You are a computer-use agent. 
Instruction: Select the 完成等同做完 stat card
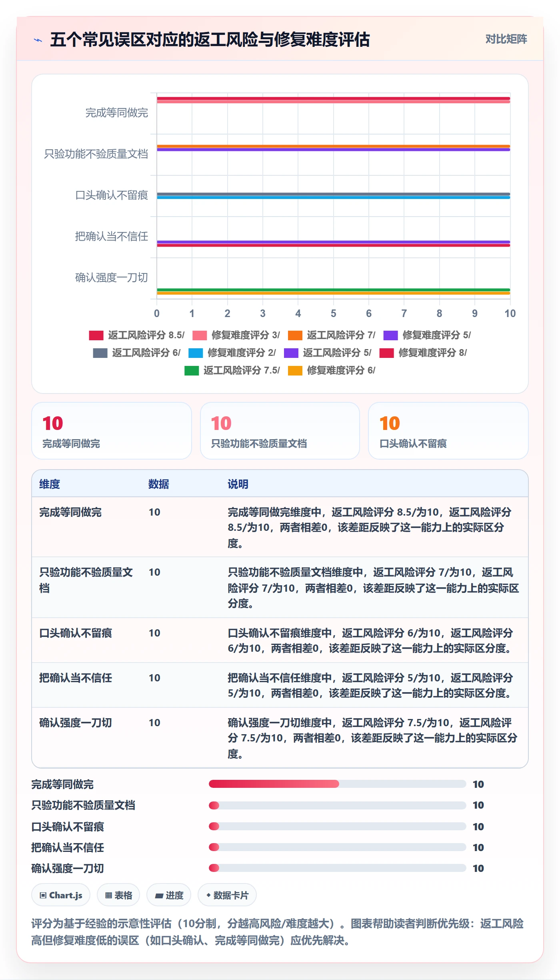tap(112, 431)
